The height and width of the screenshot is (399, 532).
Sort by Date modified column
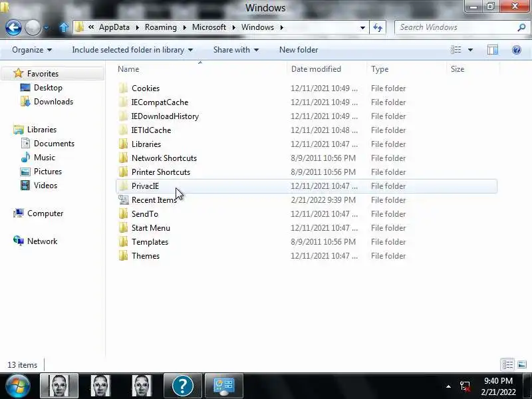[x=327, y=69]
